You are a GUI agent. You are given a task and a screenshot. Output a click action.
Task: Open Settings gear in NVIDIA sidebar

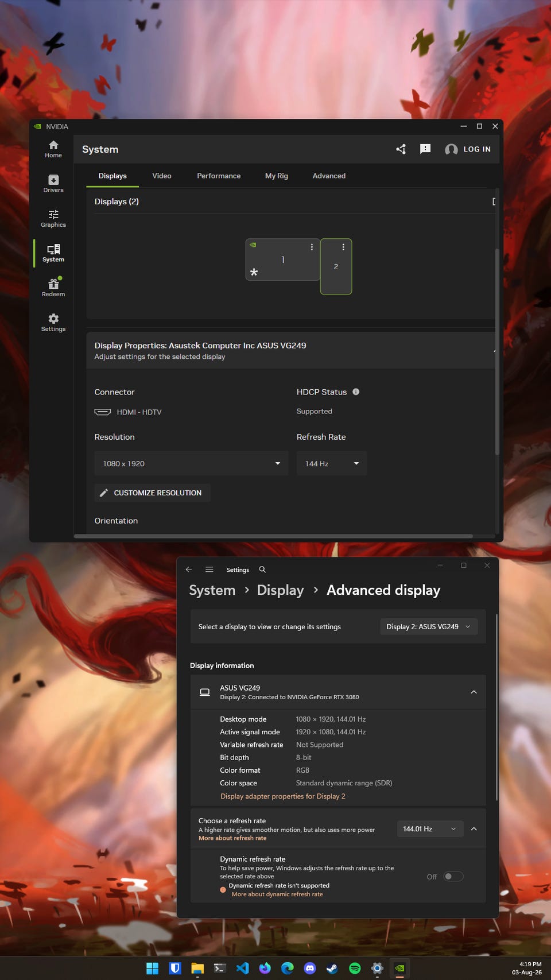tap(53, 323)
